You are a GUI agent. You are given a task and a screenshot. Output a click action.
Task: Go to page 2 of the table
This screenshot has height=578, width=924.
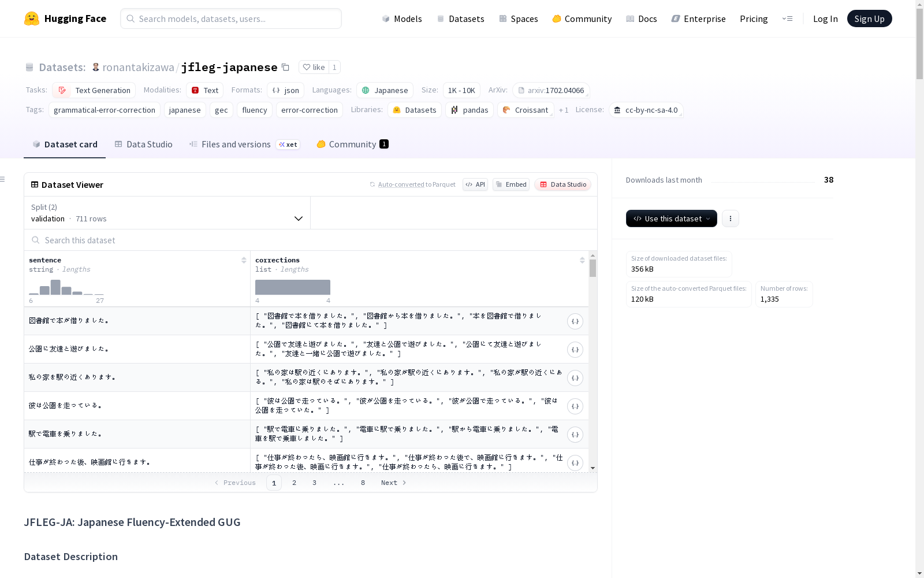[294, 483]
